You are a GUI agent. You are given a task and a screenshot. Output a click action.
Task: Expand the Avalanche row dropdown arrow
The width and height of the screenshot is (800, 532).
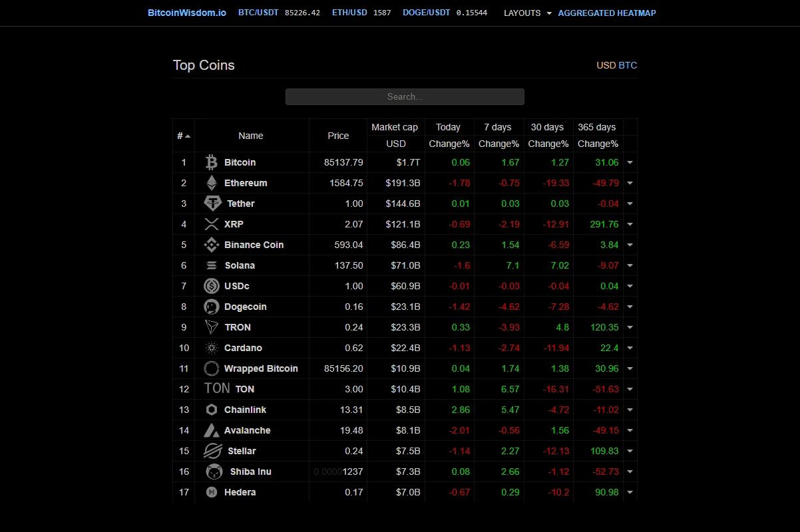(x=630, y=430)
